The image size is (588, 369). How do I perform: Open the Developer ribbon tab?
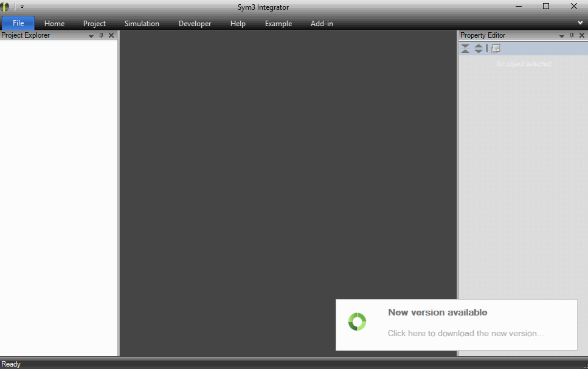pyautogui.click(x=195, y=24)
